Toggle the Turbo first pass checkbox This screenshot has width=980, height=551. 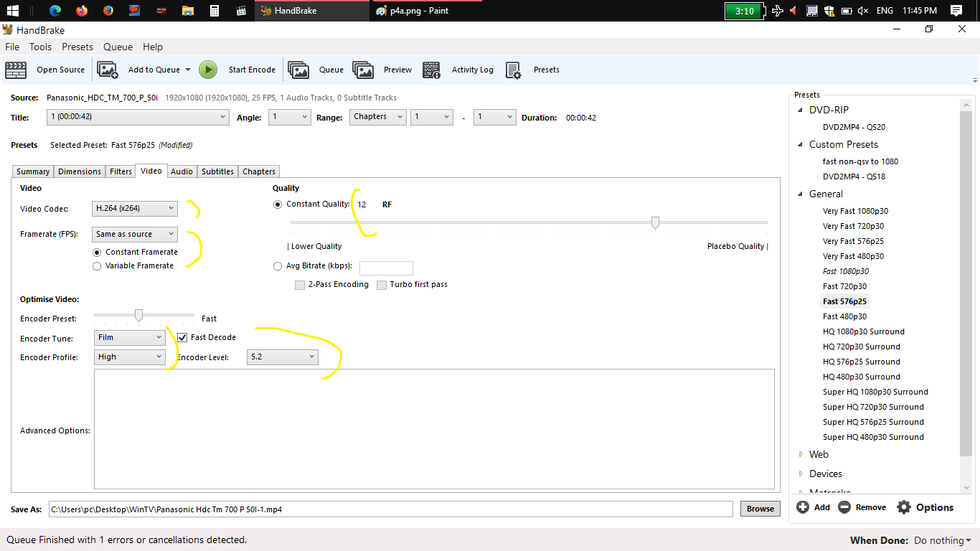[382, 285]
